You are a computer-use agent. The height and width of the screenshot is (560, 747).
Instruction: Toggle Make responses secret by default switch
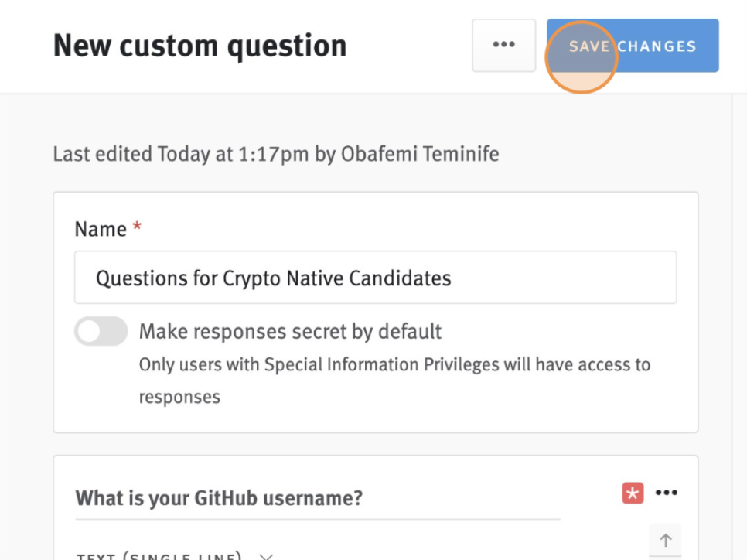101,331
